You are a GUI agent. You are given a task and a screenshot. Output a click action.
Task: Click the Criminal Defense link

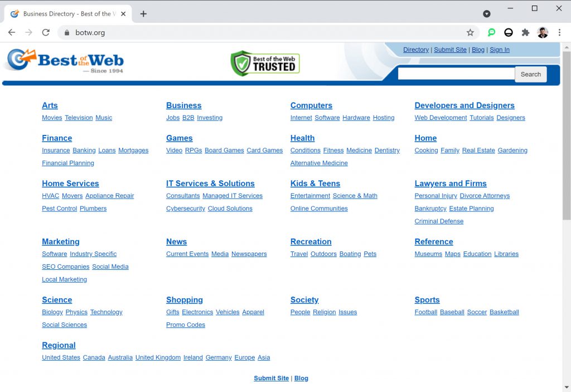[x=439, y=221]
